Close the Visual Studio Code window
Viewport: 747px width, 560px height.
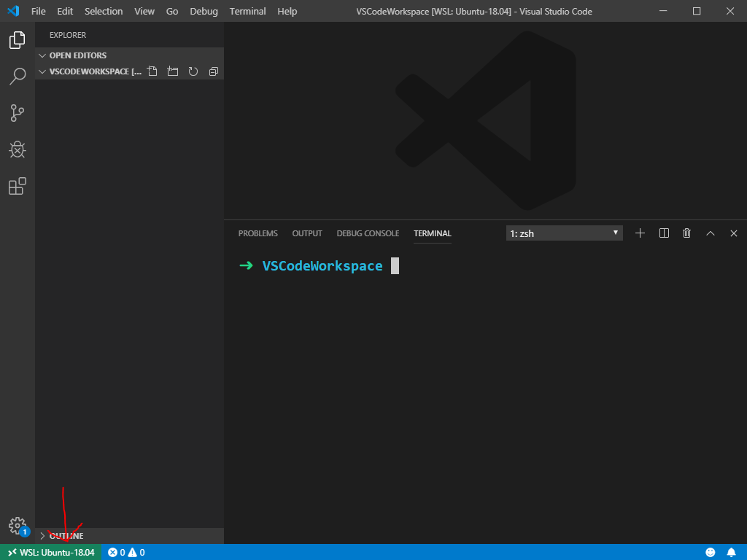click(729, 11)
